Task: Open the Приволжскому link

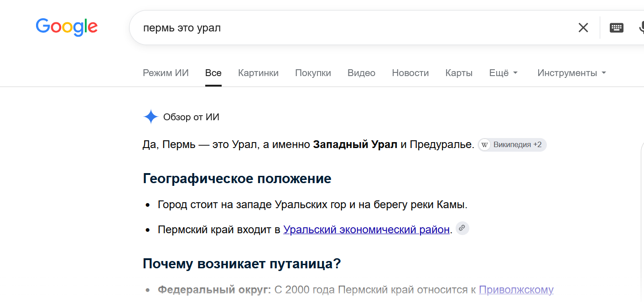Action: point(516,290)
